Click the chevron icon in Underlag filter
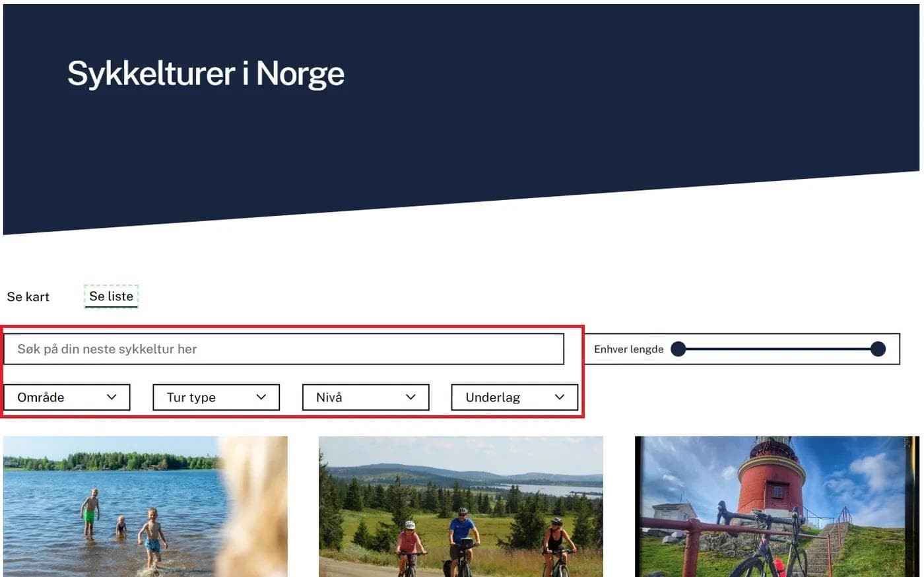The height and width of the screenshot is (577, 924). coord(560,397)
